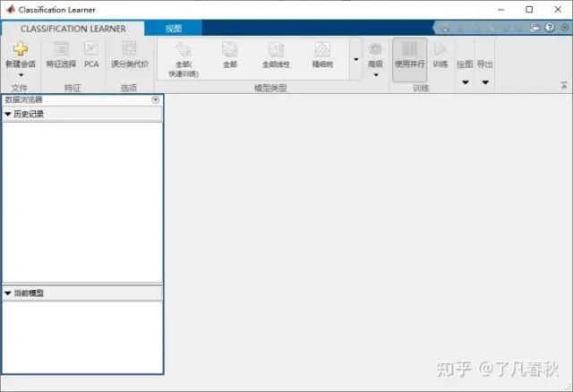Open 误分类代价 misclassification costs
573x392 pixels.
[x=129, y=55]
